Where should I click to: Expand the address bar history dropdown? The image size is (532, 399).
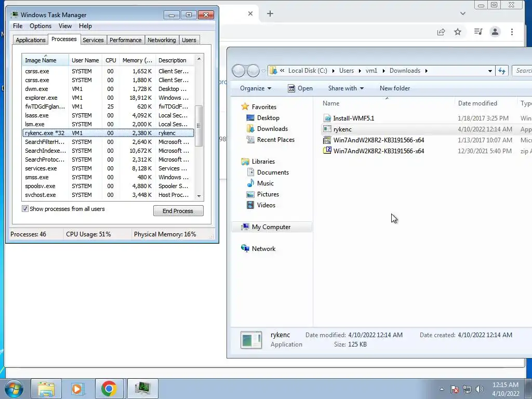[x=490, y=71]
